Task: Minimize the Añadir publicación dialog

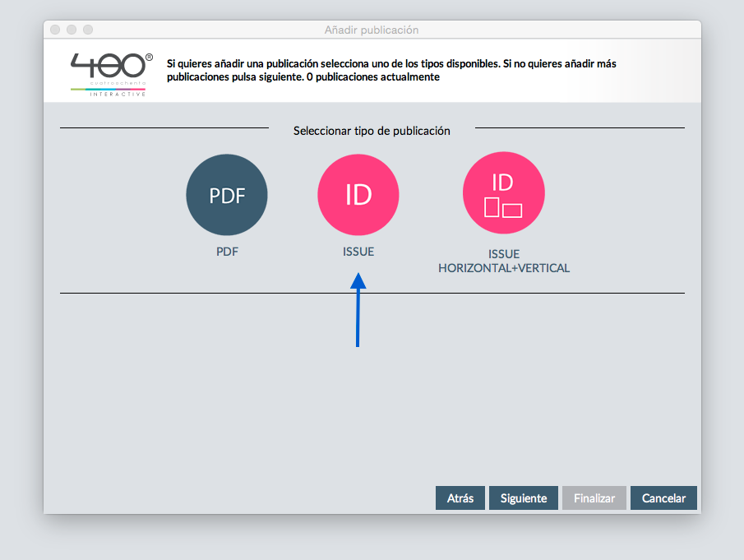Action: pyautogui.click(x=72, y=30)
